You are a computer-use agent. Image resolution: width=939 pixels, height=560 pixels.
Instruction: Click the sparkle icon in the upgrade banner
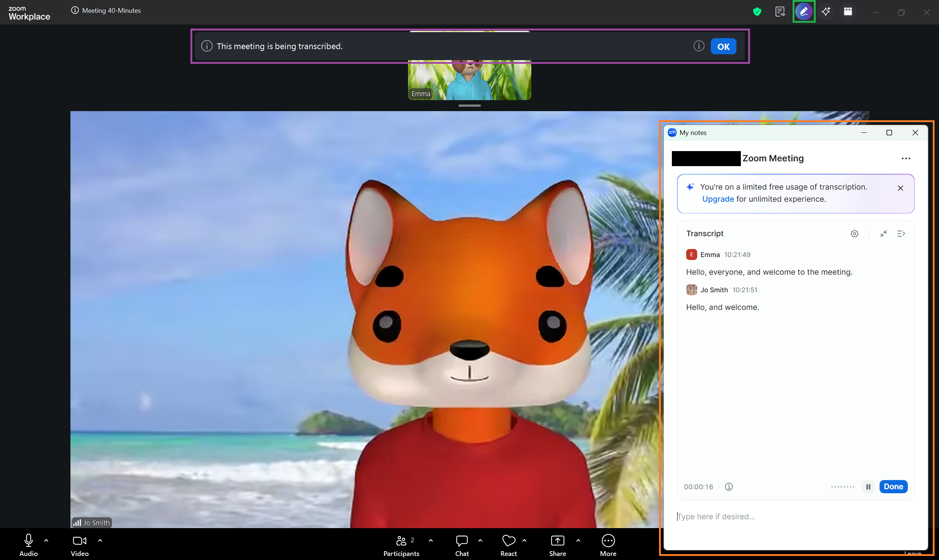pos(690,187)
